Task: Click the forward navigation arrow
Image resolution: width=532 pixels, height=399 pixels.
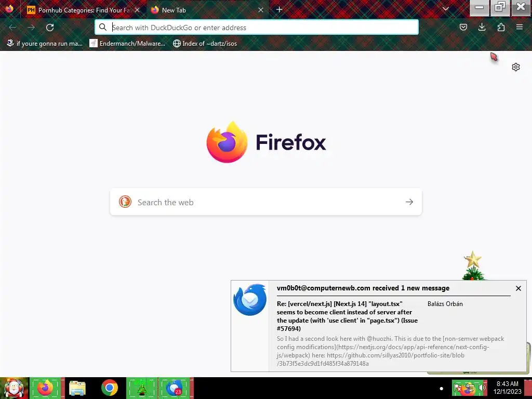Action: click(x=31, y=28)
